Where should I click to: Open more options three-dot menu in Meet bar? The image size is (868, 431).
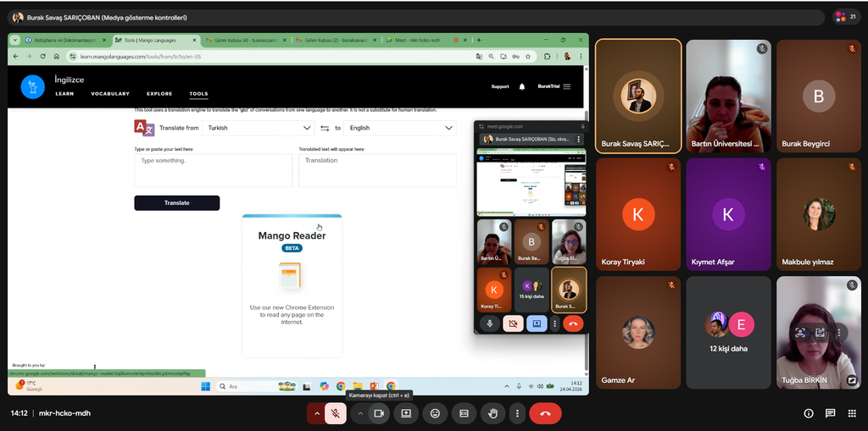click(517, 413)
